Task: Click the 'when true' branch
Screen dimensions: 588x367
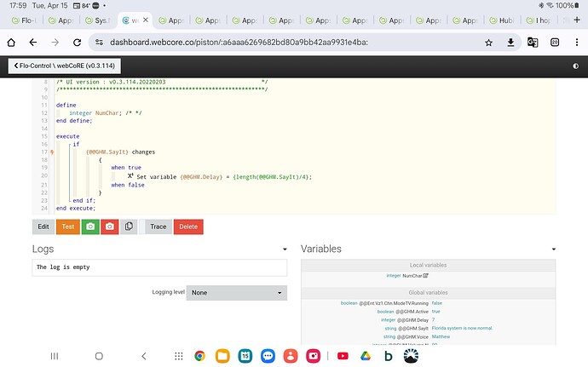Action: coord(126,168)
